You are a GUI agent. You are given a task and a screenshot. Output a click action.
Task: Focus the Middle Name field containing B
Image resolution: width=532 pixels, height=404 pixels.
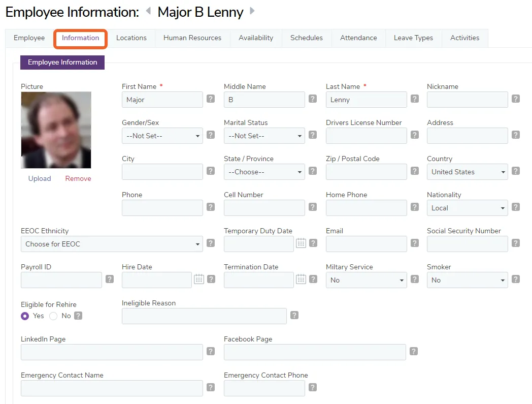(x=264, y=100)
